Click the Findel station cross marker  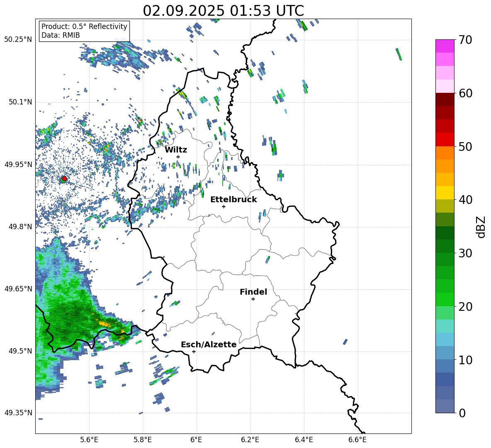tap(253, 299)
